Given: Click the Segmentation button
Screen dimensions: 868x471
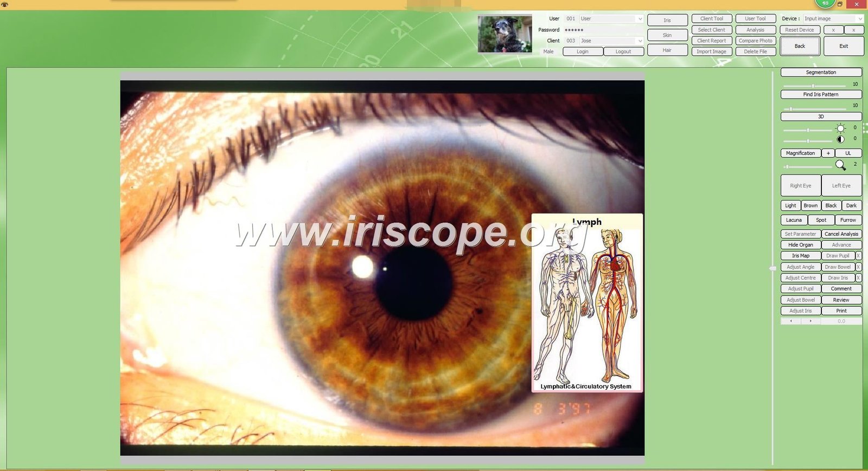Looking at the screenshot, I should click(821, 72).
